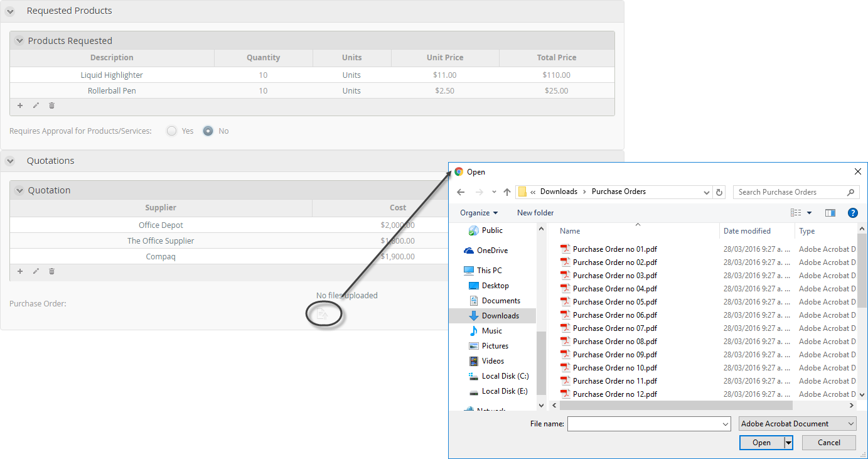Select No for Requires Approval
The height and width of the screenshot is (459, 868).
208,131
